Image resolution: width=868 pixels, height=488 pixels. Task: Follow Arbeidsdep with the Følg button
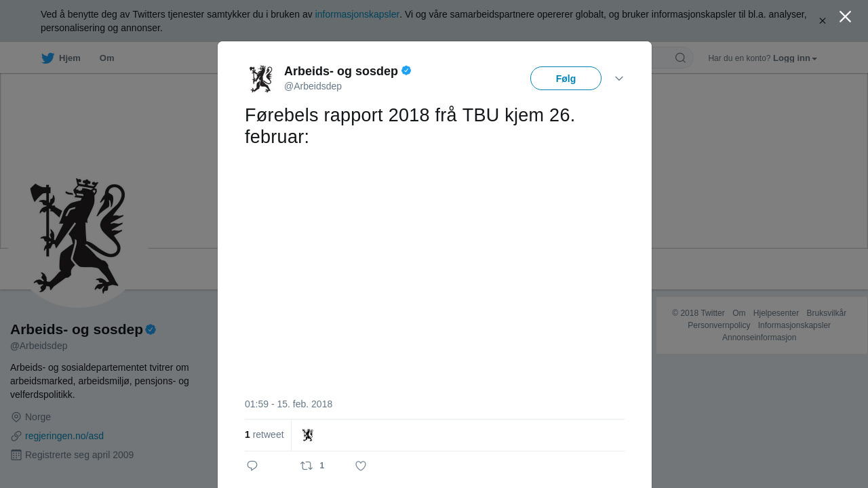coord(566,79)
